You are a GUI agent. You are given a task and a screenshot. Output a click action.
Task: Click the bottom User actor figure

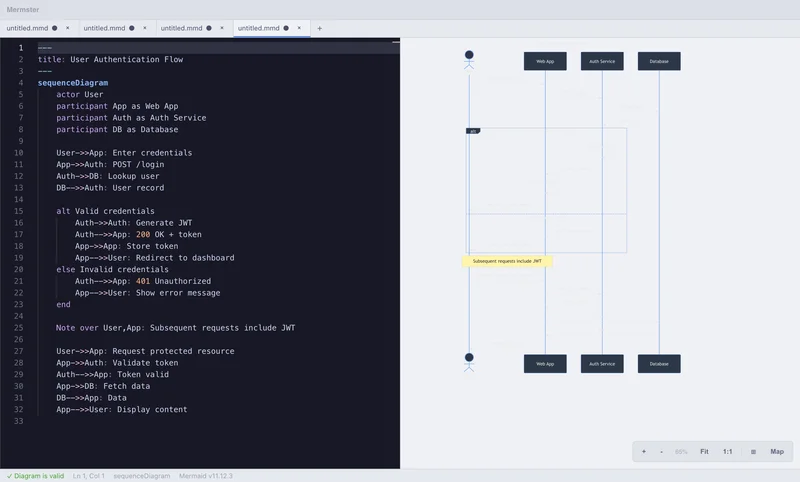[x=469, y=363]
